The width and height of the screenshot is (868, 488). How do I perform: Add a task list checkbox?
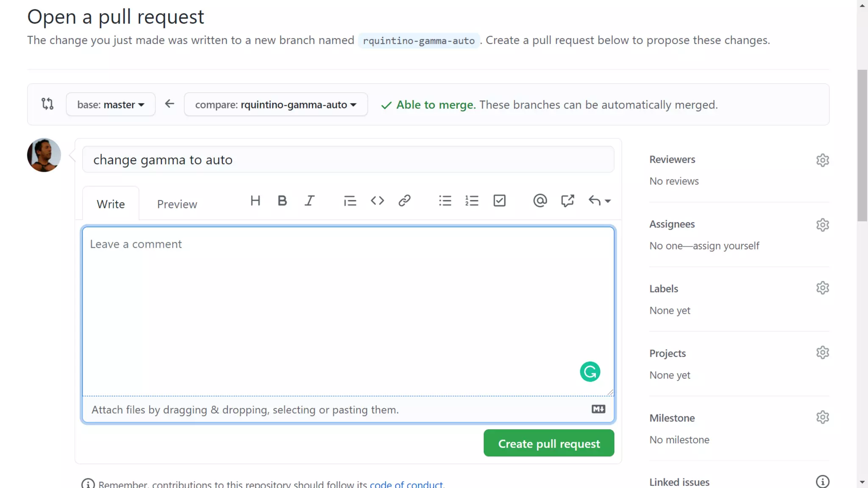point(499,201)
